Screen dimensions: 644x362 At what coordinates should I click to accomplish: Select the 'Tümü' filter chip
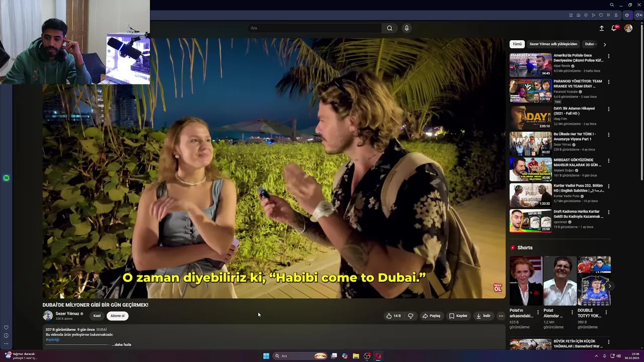pyautogui.click(x=517, y=44)
